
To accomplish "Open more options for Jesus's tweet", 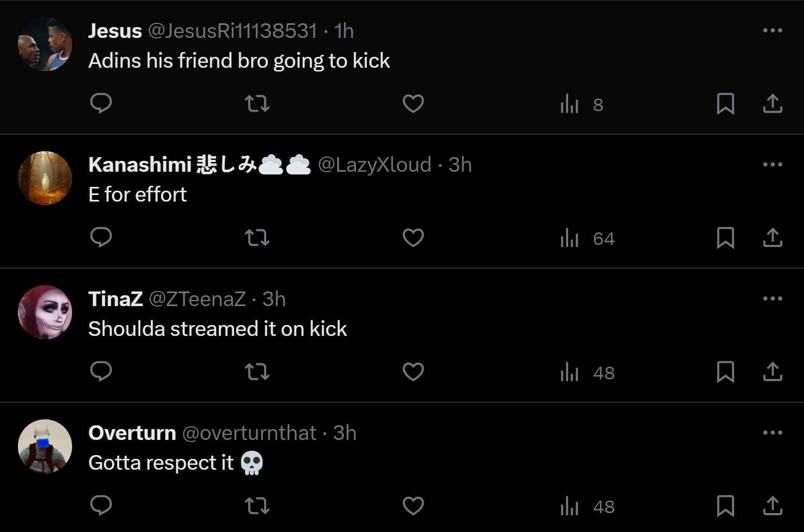I will pos(772,30).
